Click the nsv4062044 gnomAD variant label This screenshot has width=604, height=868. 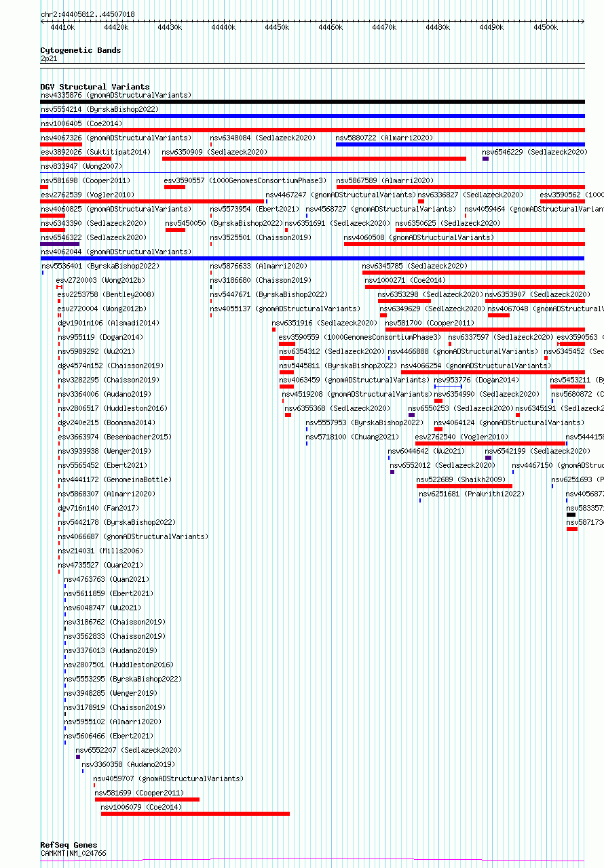pyautogui.click(x=115, y=252)
